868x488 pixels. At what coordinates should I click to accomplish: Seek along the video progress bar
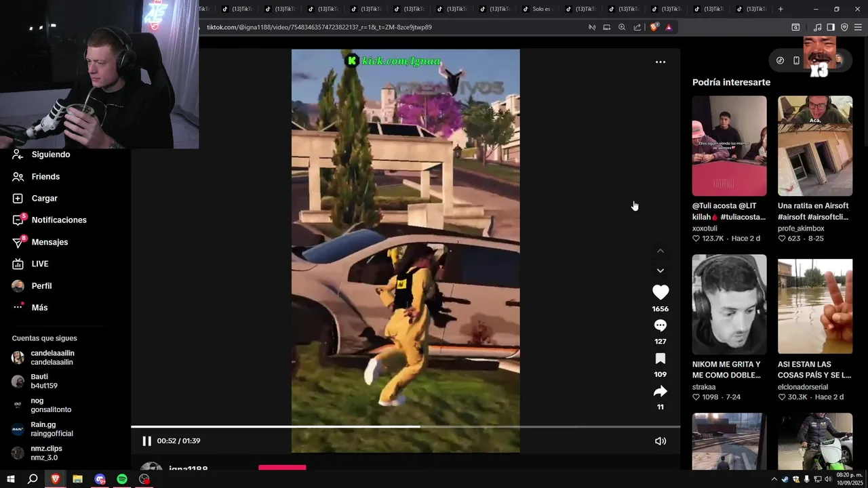pos(406,426)
